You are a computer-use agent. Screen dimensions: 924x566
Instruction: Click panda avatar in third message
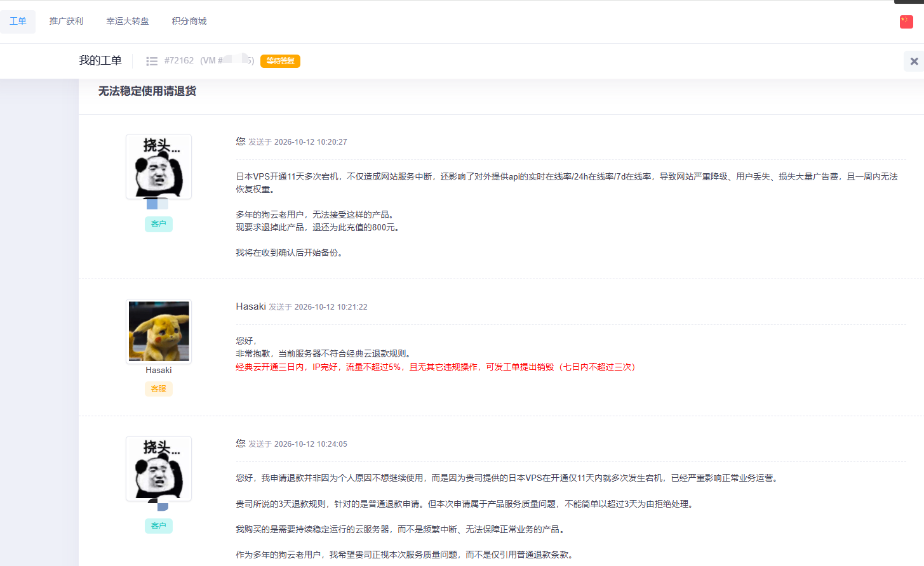[159, 469]
